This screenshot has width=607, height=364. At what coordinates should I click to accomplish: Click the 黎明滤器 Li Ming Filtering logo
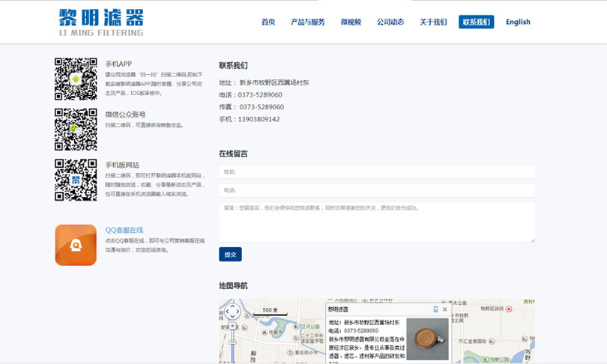(101, 22)
